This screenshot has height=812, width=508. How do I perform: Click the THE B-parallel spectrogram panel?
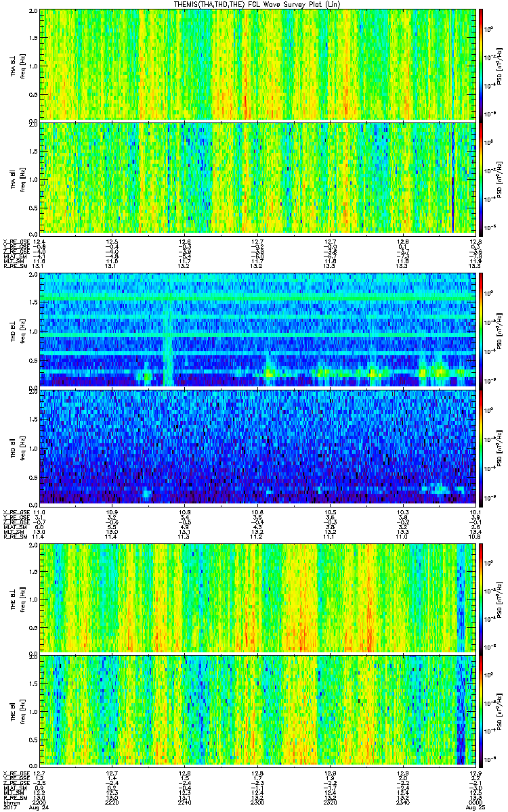pyautogui.click(x=257, y=711)
